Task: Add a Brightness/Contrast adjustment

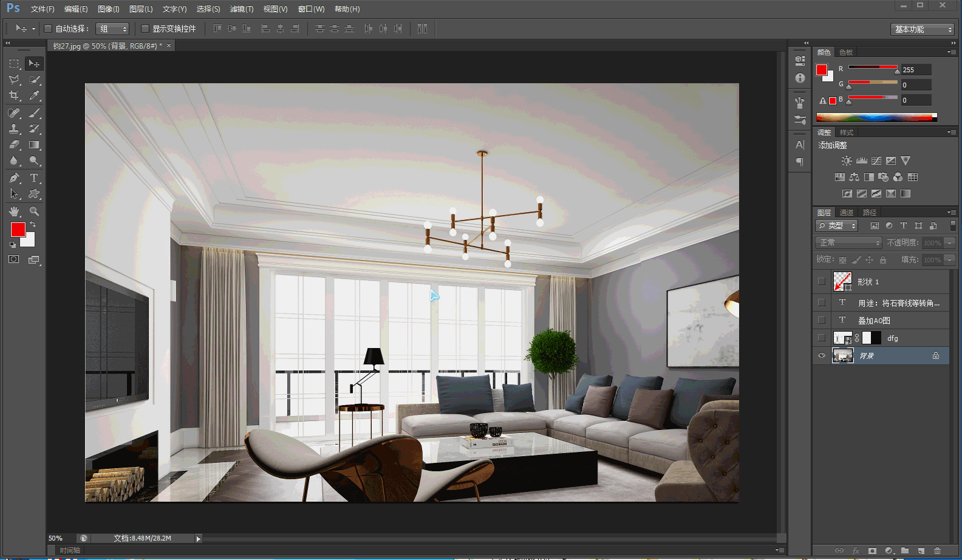Action: pos(847,161)
